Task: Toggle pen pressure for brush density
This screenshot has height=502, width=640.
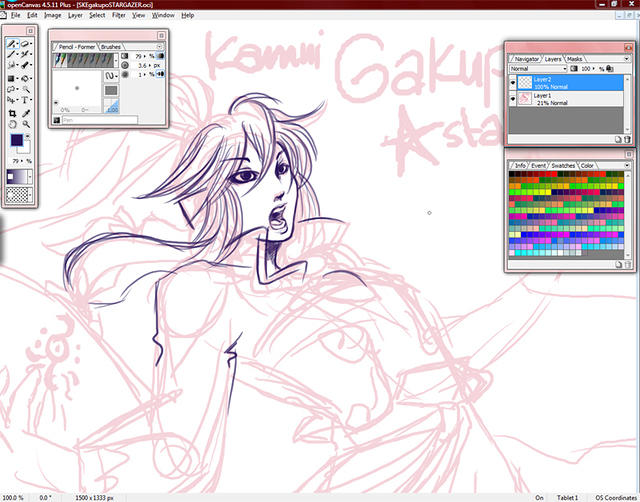Action: (x=160, y=74)
